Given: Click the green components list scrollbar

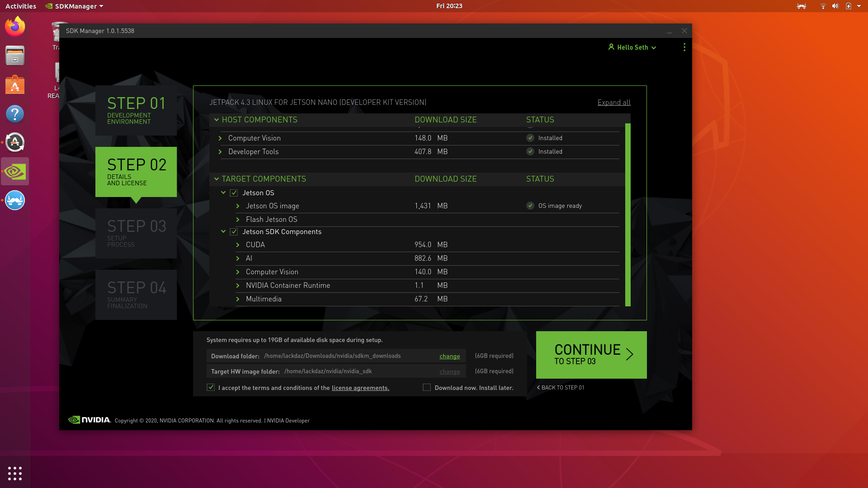Looking at the screenshot, I should click(x=627, y=215).
